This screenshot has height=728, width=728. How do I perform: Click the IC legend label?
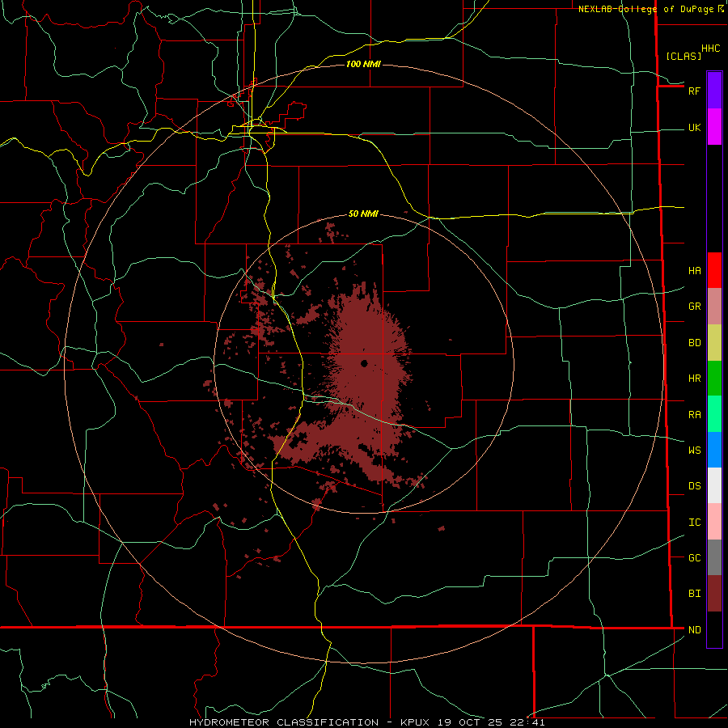694,522
